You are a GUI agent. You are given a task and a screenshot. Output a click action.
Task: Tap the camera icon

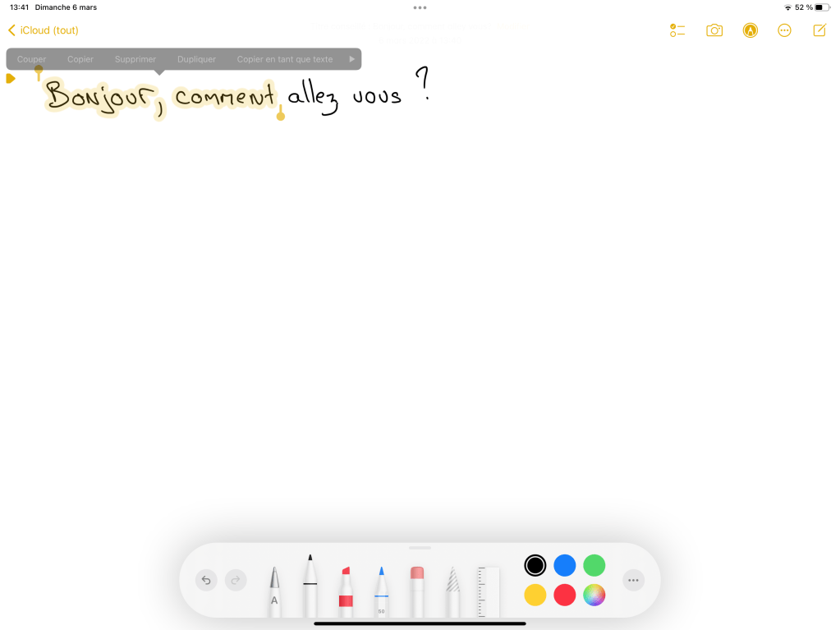tap(714, 30)
